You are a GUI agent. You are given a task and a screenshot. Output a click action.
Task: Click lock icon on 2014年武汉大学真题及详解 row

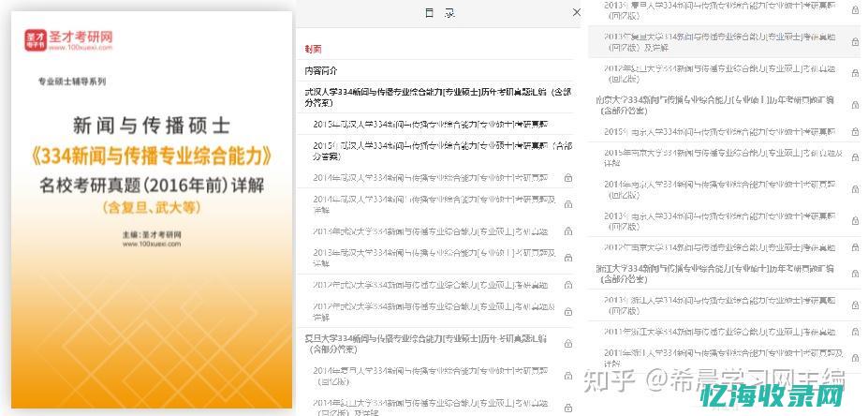pyautogui.click(x=568, y=204)
